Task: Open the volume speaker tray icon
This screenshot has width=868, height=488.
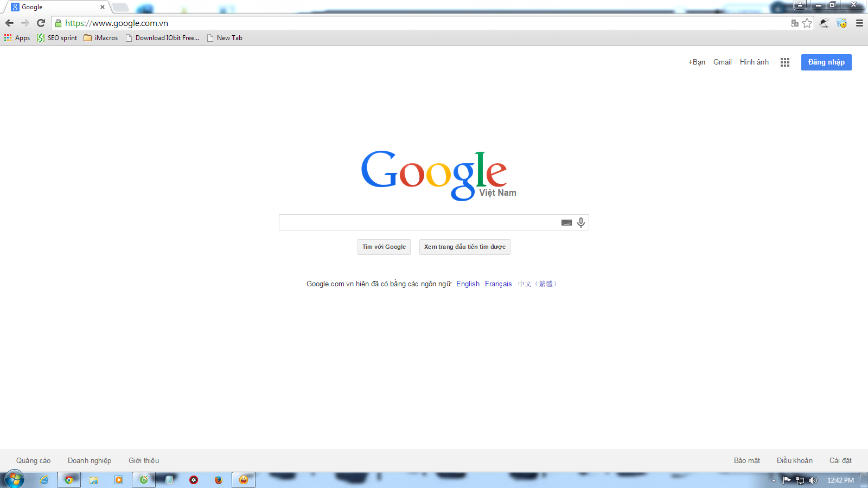Action: [x=813, y=480]
